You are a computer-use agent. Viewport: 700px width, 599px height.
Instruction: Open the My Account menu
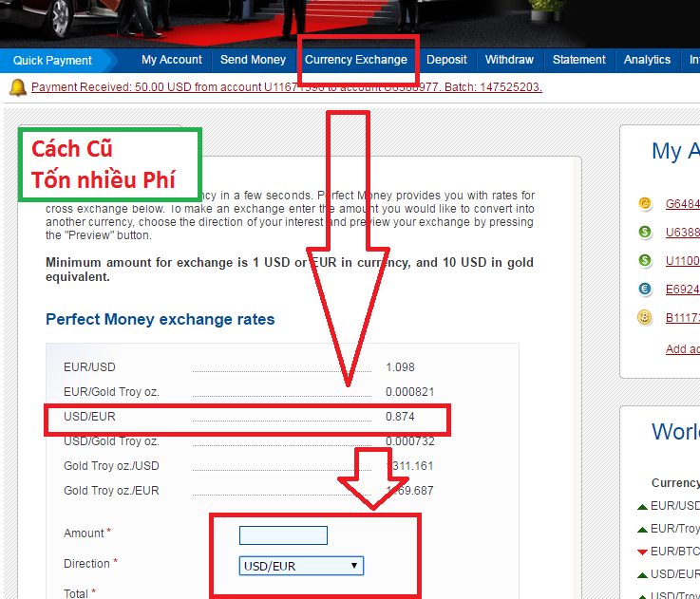(x=171, y=60)
